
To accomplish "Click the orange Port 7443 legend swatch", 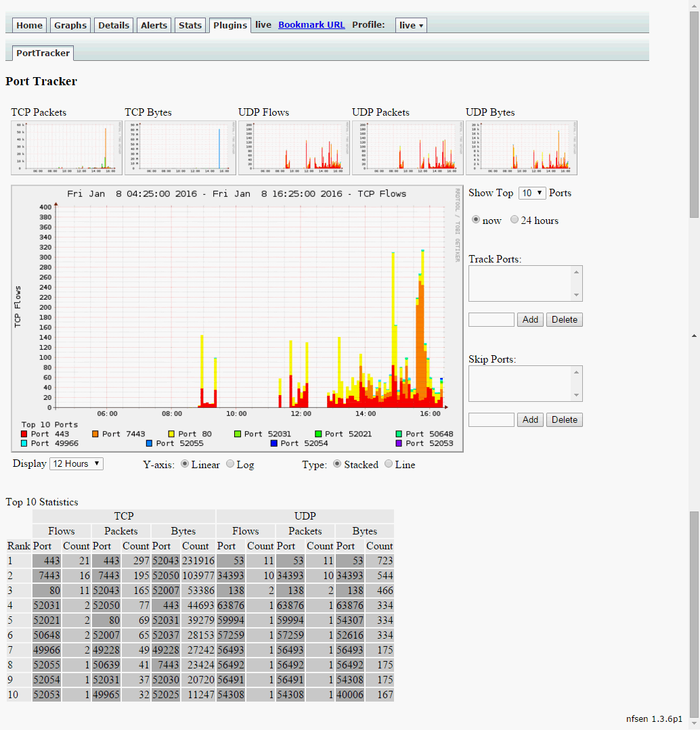I will pos(95,434).
